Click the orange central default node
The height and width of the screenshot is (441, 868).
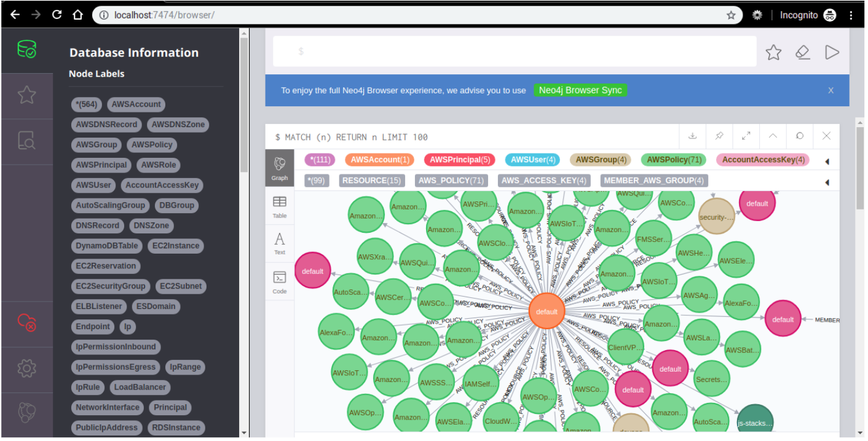coord(546,311)
